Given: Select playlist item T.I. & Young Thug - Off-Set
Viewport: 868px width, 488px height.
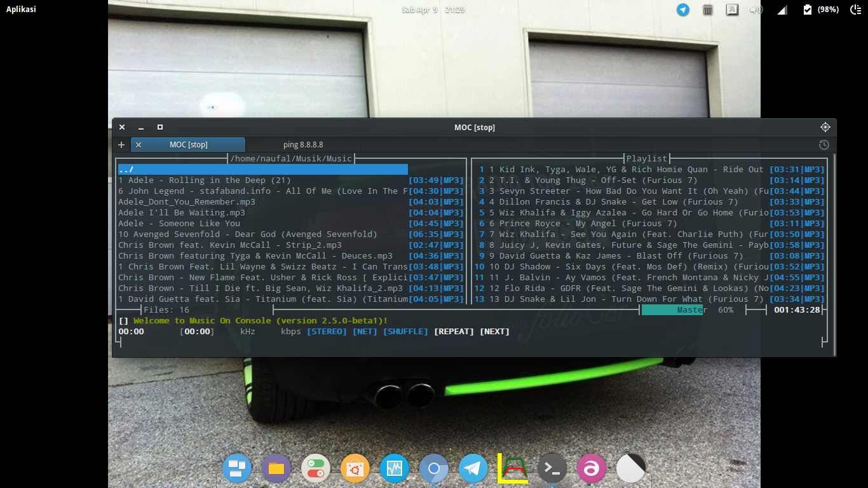Looking at the screenshot, I should 649,180.
